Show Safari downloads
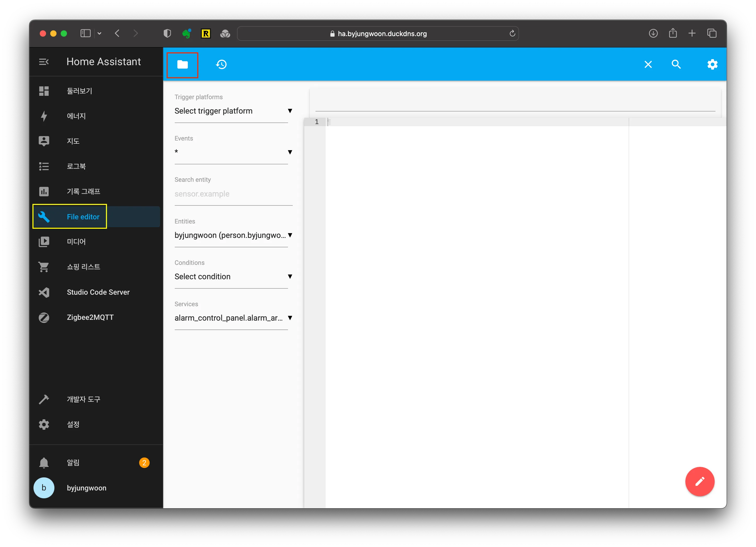Screen dimensions: 756x547 click(653, 33)
